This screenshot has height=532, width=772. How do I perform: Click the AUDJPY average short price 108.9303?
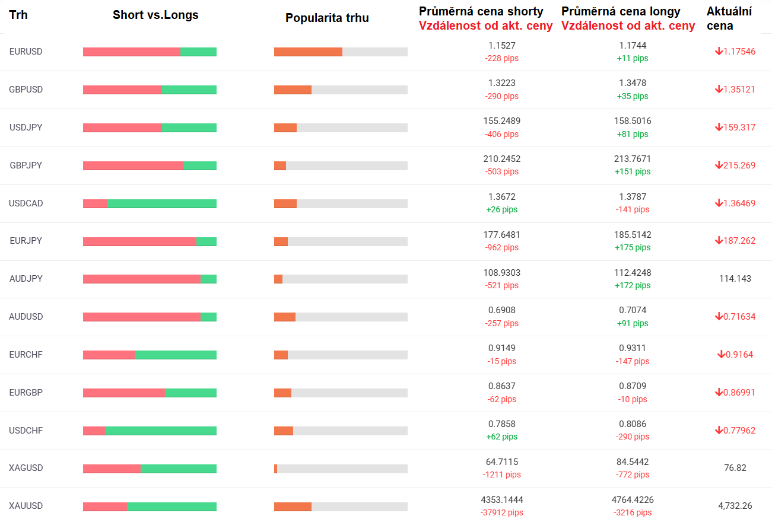pyautogui.click(x=501, y=272)
